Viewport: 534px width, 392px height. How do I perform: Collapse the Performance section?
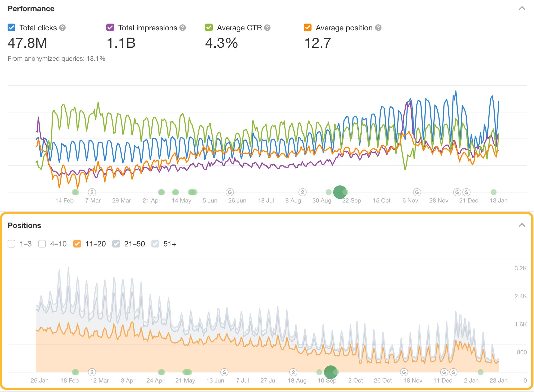point(522,8)
